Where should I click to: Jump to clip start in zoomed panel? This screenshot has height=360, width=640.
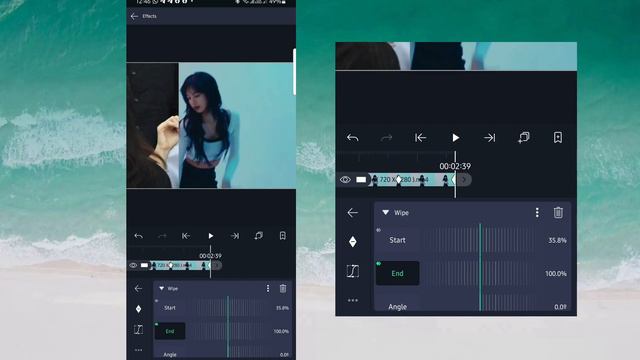tap(420, 138)
